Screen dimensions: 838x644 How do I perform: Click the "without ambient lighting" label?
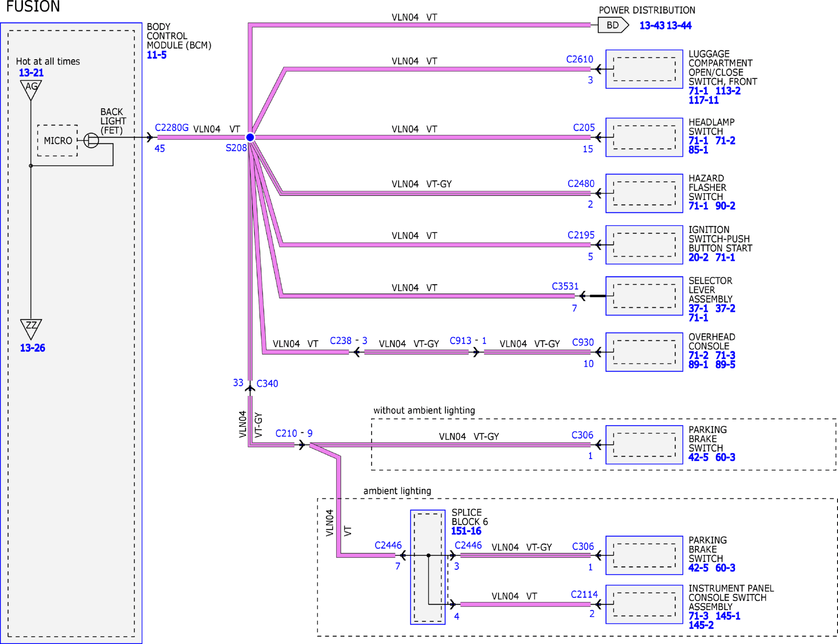coord(424,410)
